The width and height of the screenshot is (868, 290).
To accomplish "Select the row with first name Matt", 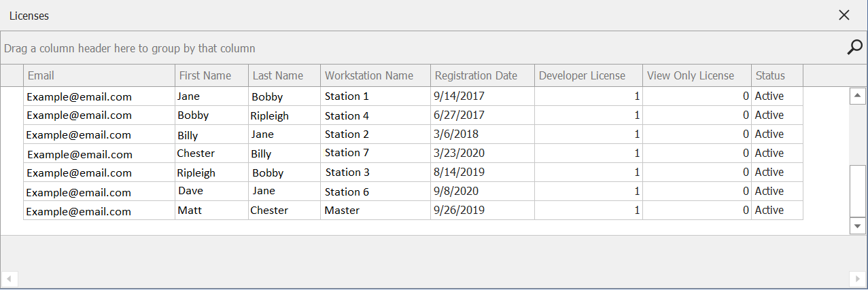I will pos(413,211).
